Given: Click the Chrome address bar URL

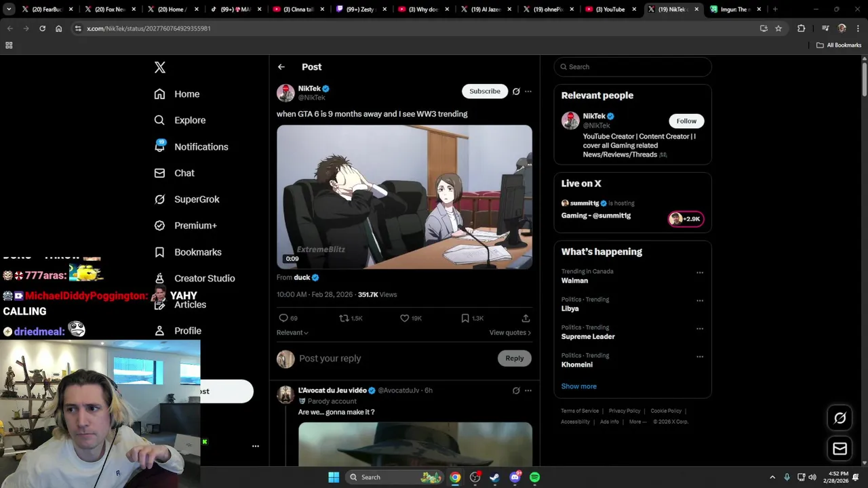Looking at the screenshot, I should [x=149, y=28].
